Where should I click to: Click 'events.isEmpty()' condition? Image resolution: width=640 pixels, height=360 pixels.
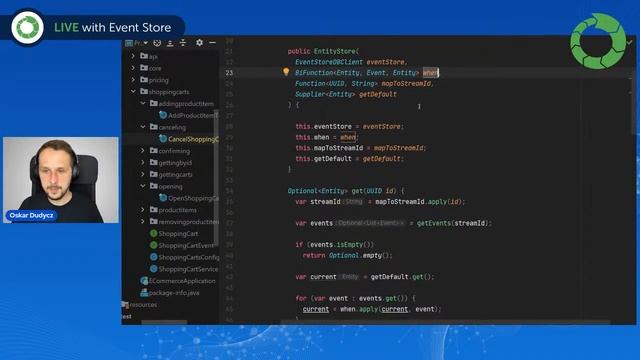pyautogui.click(x=342, y=244)
